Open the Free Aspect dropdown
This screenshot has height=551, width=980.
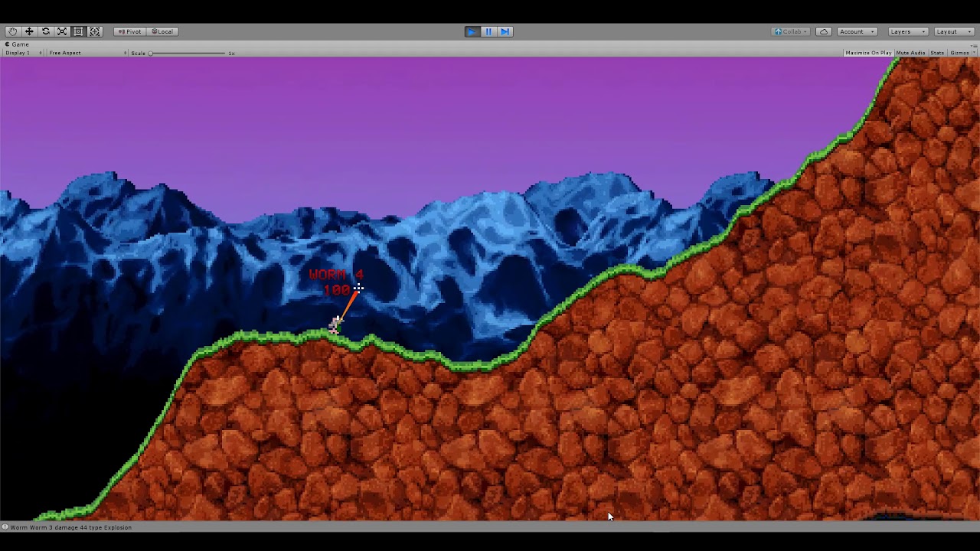87,53
